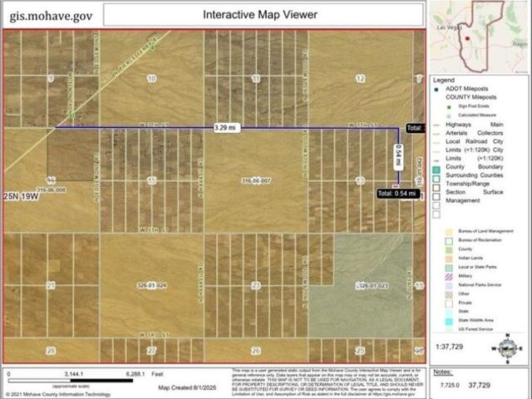Click the ADOT Mileposts legend marker
532x399 pixels.
tap(436, 88)
